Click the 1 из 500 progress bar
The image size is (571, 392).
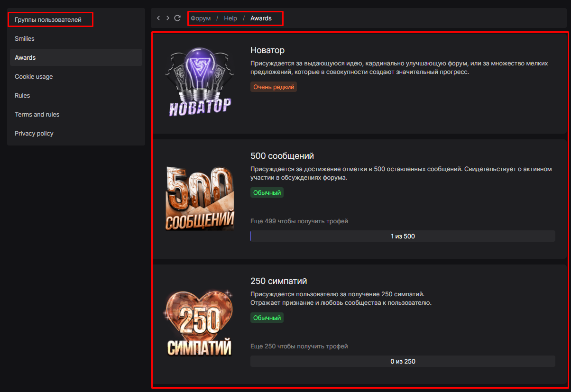coord(403,236)
